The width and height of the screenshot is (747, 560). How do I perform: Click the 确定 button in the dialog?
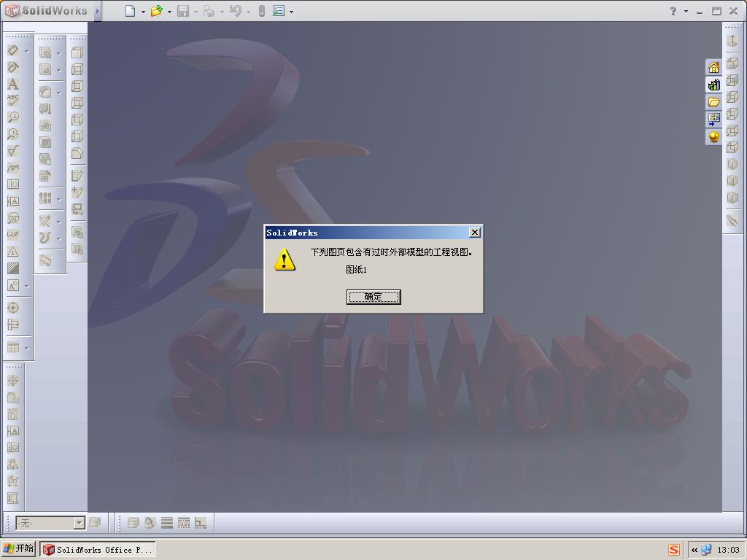[373, 297]
